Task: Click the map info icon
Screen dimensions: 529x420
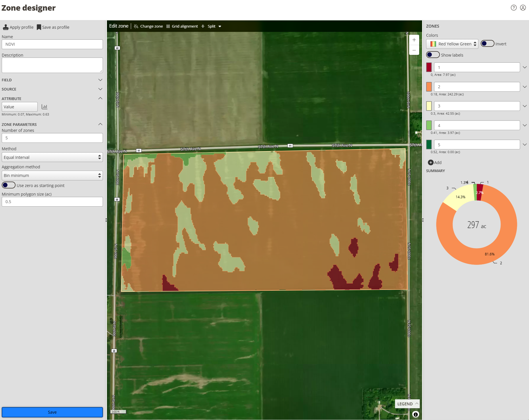Action: point(416,414)
